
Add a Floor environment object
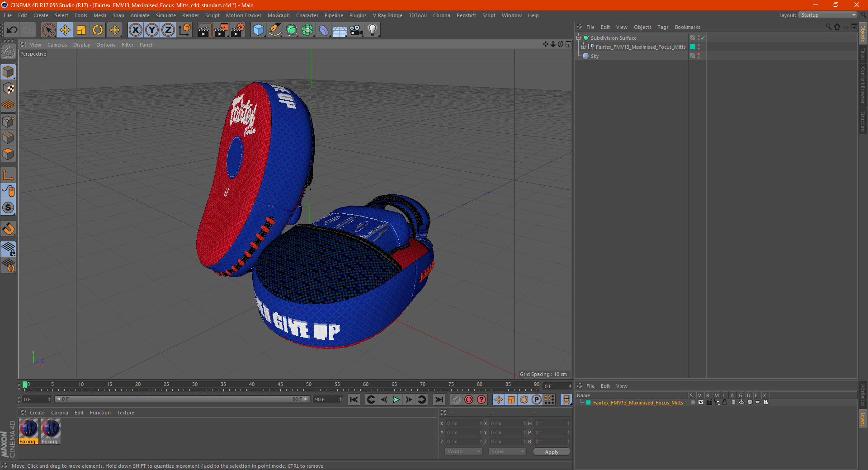tap(340, 30)
